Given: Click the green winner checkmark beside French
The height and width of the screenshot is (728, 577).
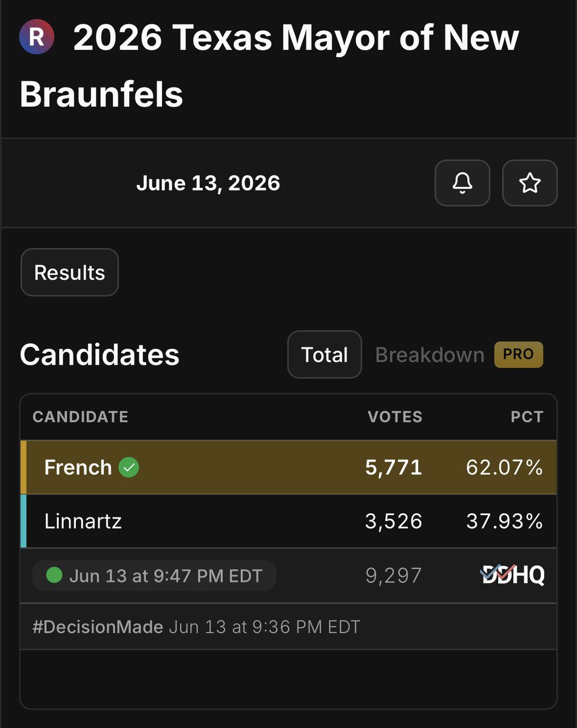Looking at the screenshot, I should (129, 467).
